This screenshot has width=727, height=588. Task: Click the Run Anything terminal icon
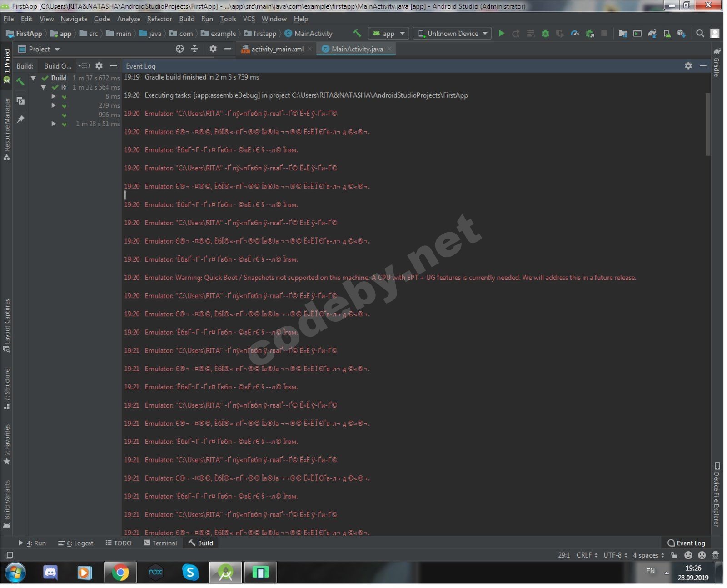pyautogui.click(x=637, y=33)
